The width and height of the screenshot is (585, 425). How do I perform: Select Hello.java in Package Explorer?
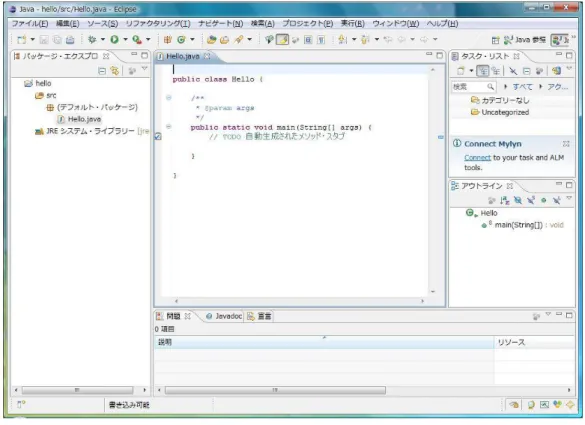click(x=79, y=119)
